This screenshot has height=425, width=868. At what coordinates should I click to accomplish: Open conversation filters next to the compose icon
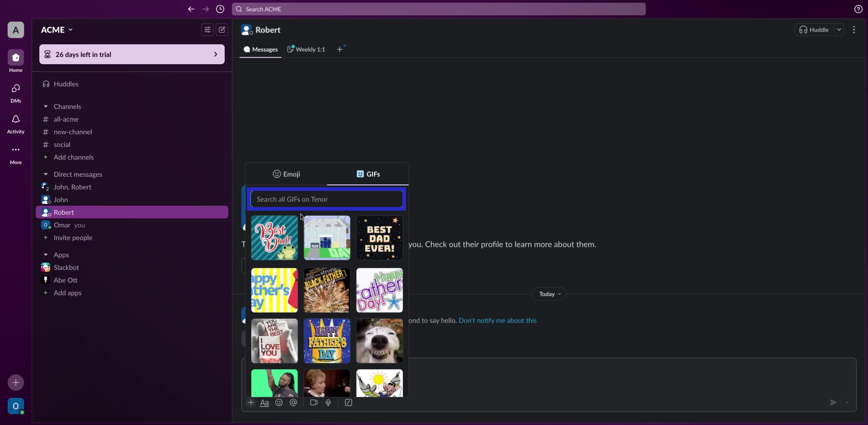(x=207, y=29)
